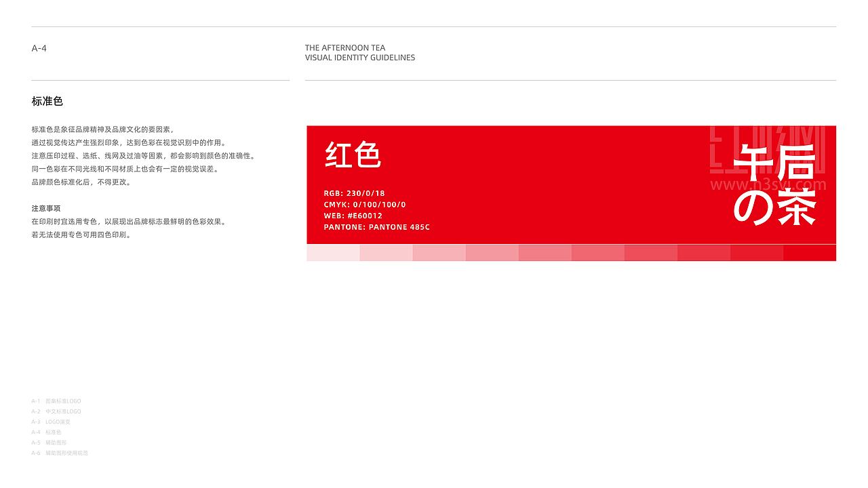Click the line starting 同一色彩在不同光线
This screenshot has height=488, width=868.
point(125,169)
